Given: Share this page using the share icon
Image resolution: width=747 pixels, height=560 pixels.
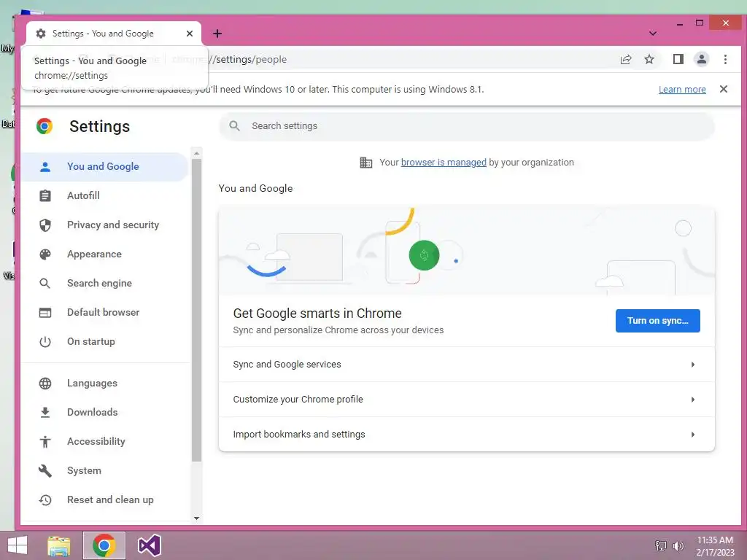Looking at the screenshot, I should pos(625,60).
